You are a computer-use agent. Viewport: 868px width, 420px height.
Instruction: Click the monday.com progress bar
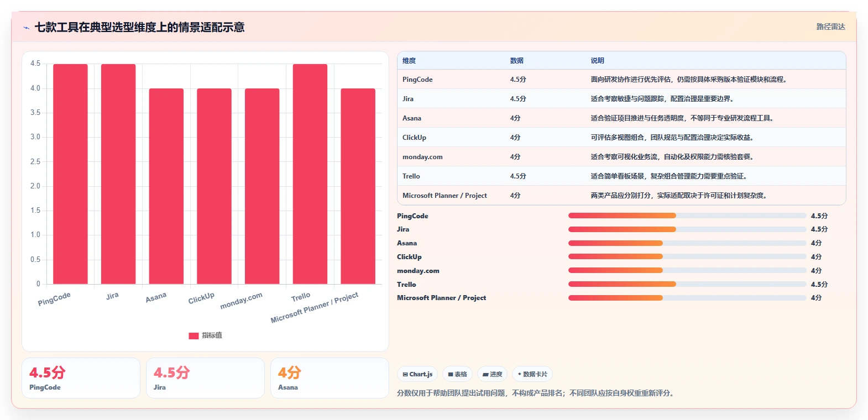click(687, 270)
